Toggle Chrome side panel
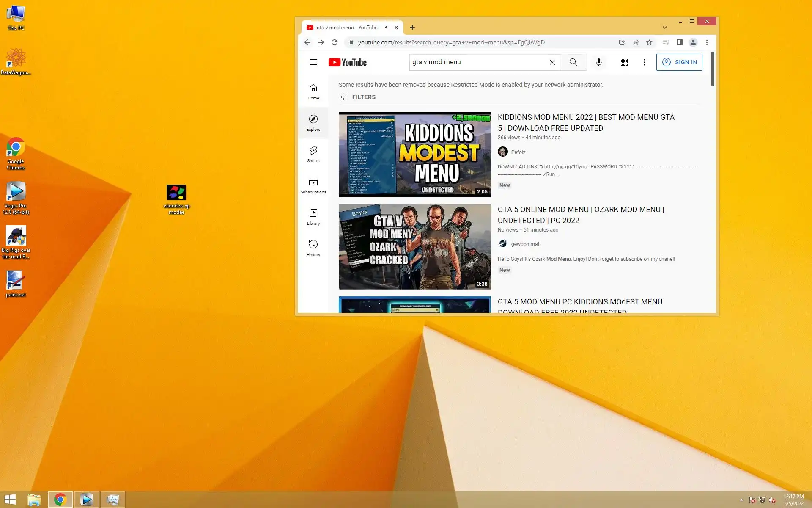 point(679,42)
